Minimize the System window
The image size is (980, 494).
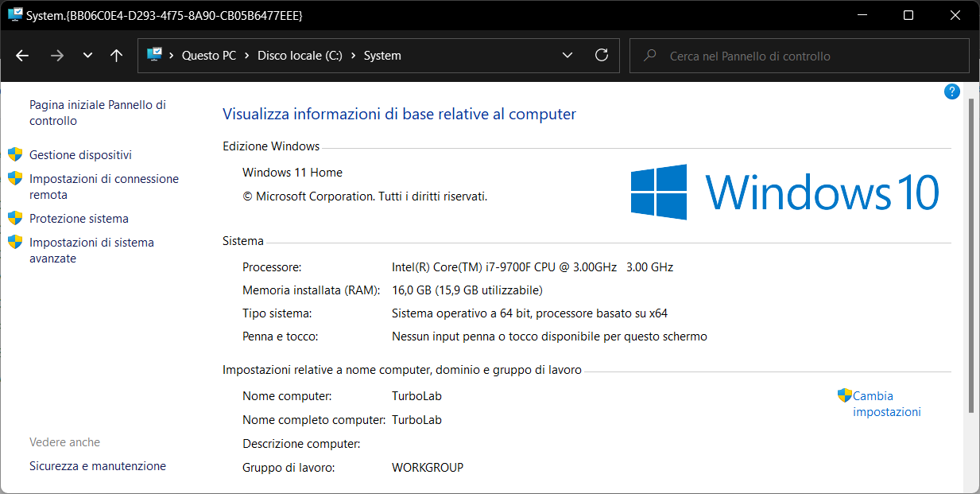(863, 15)
